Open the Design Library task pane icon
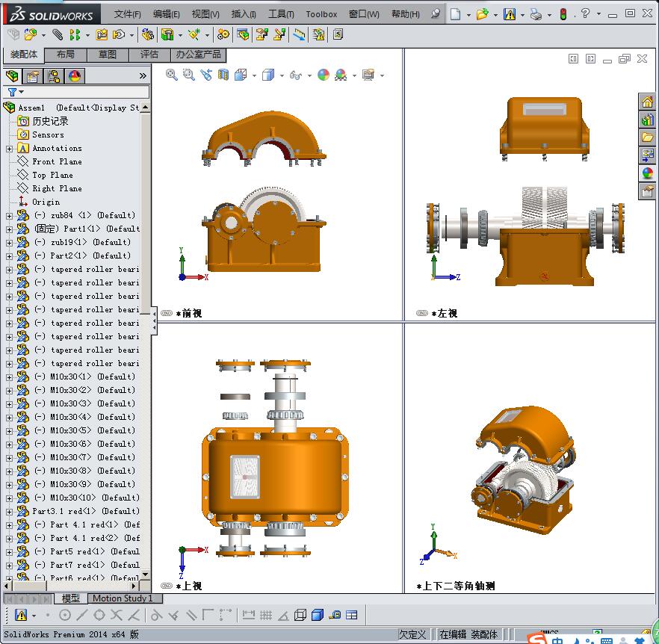659x644 pixels. tap(647, 120)
